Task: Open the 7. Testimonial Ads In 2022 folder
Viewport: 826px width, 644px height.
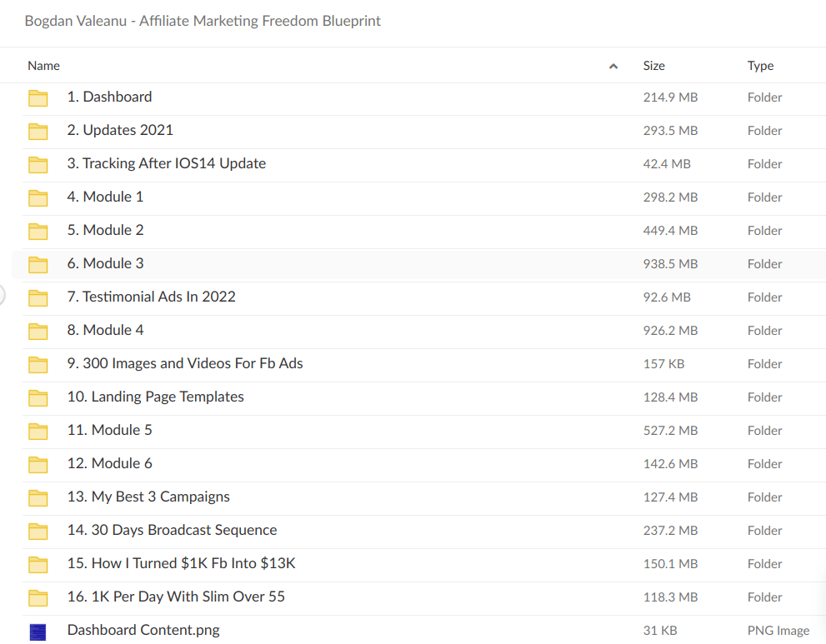Action: [x=151, y=297]
